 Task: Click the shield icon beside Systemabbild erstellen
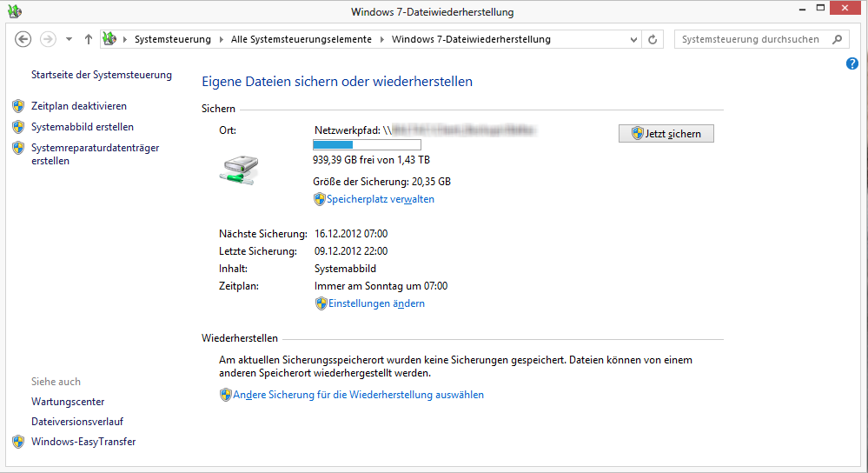click(x=18, y=127)
